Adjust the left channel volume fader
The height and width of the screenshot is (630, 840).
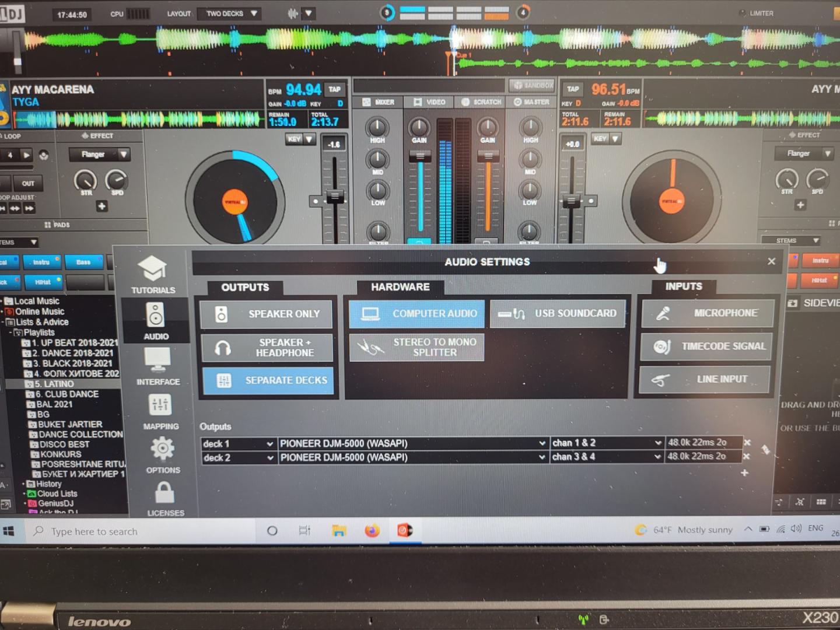420,156
